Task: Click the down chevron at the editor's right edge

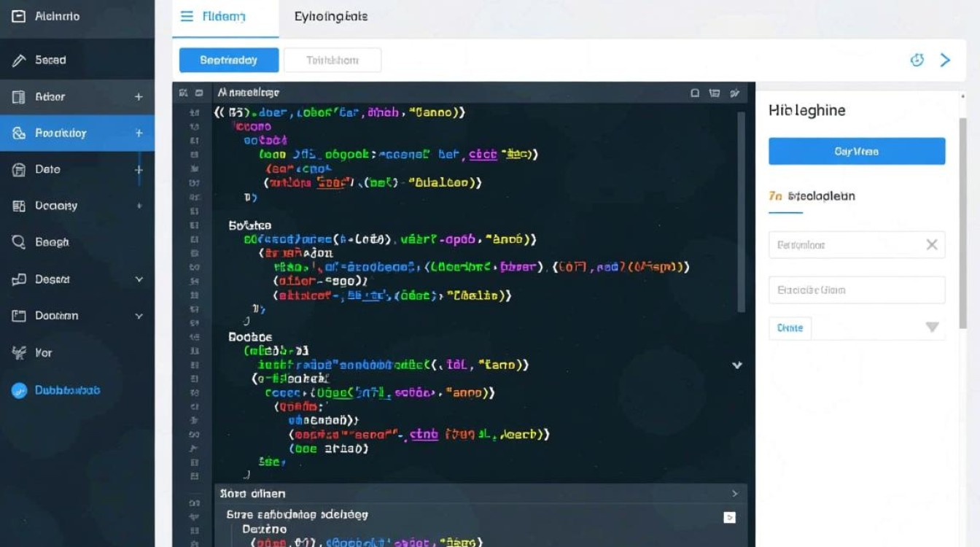Action: [737, 365]
